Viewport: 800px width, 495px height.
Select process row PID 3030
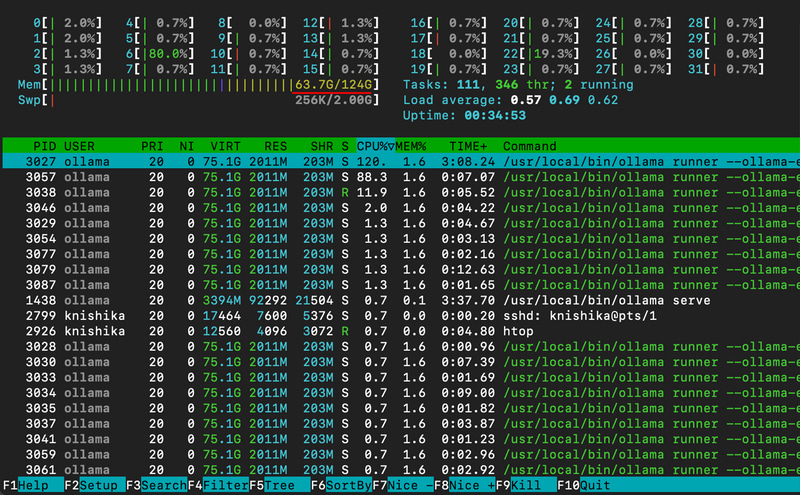(x=401, y=362)
